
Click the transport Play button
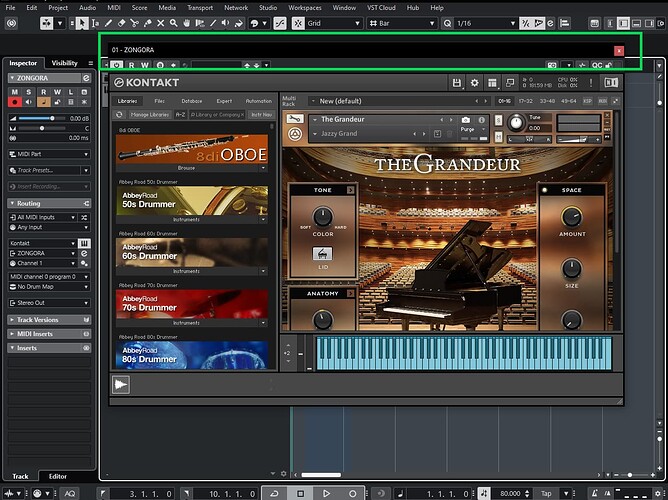326,493
